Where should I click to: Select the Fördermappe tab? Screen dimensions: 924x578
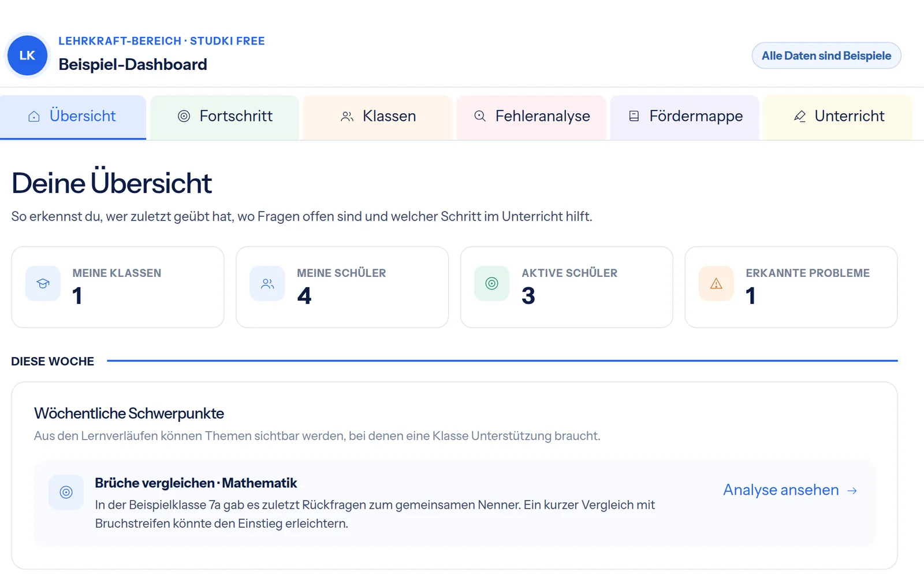[x=684, y=117]
